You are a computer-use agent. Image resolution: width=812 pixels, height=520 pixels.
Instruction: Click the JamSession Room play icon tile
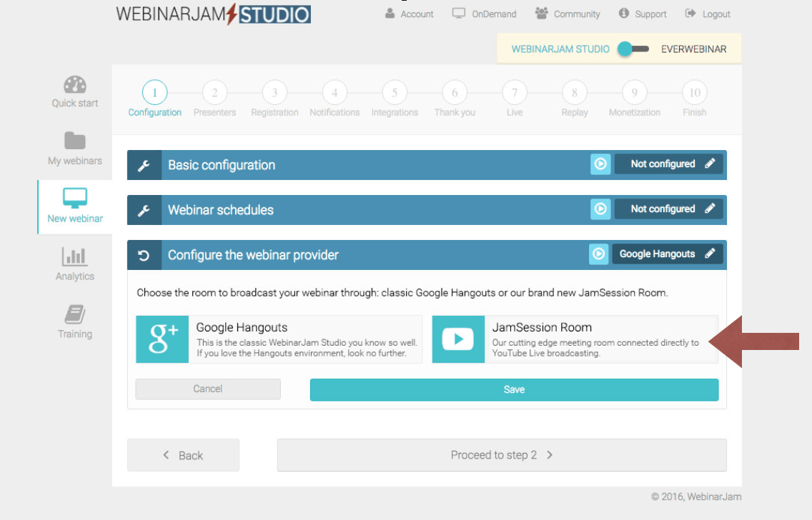pos(458,339)
